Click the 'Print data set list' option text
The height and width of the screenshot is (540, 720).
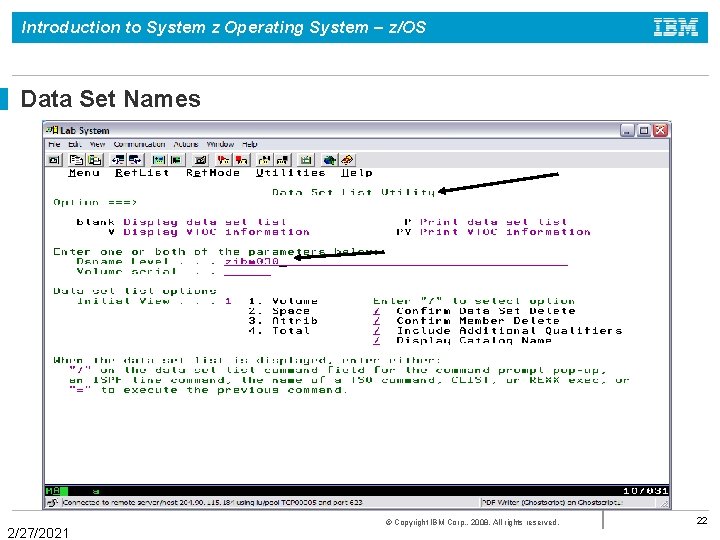click(494, 222)
